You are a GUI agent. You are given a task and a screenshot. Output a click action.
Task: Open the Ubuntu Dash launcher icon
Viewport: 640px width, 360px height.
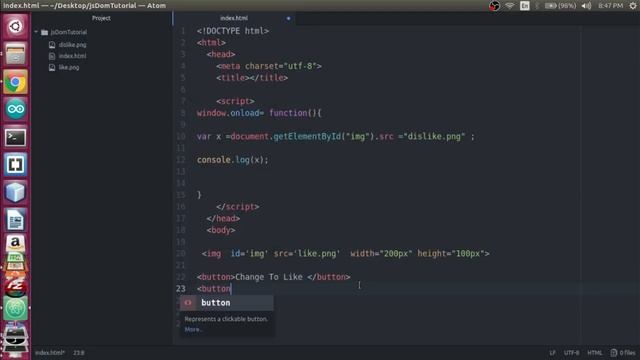16,27
